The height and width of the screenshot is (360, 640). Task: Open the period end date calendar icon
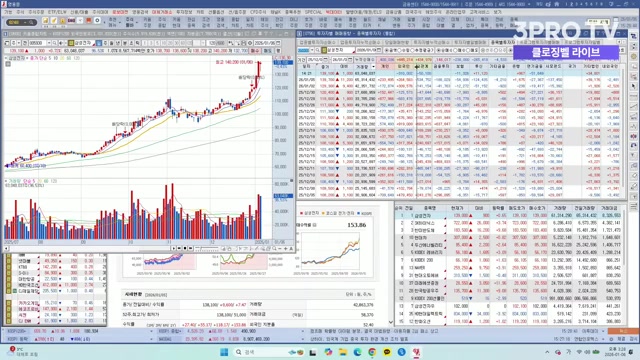pos(351,60)
